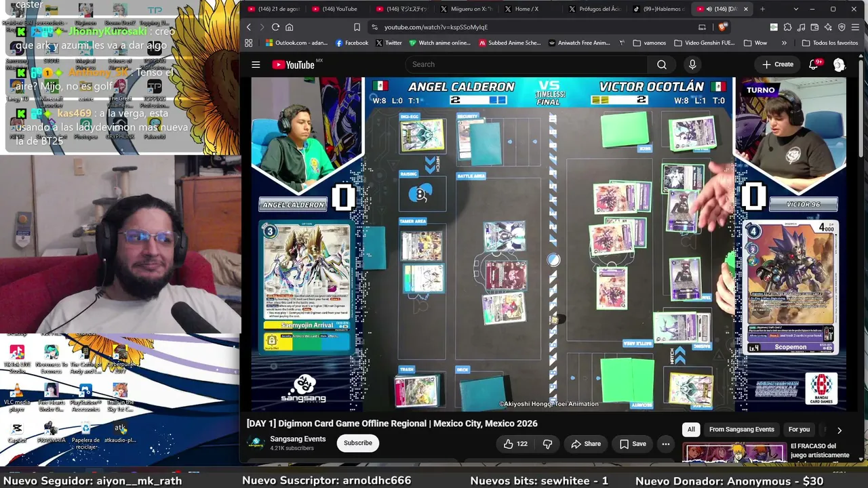Bookmark this page with the bookmark icon
Screen dimensions: 868x488
click(x=357, y=27)
